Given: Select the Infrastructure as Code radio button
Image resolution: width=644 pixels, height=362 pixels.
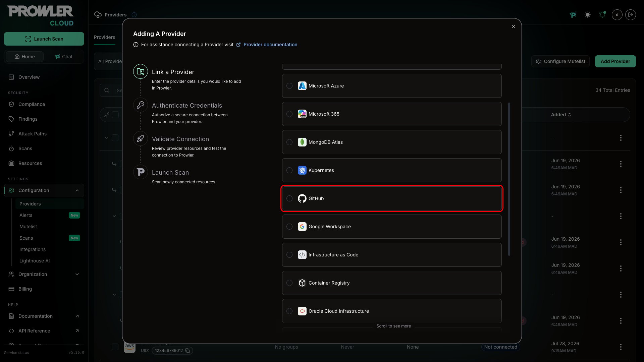Looking at the screenshot, I should (x=289, y=255).
